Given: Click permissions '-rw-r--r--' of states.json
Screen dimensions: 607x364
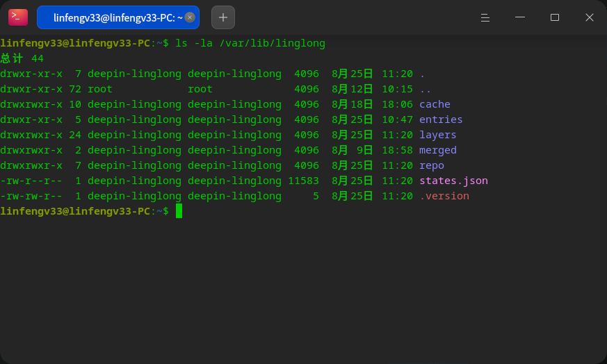Looking at the screenshot, I should [31, 181].
